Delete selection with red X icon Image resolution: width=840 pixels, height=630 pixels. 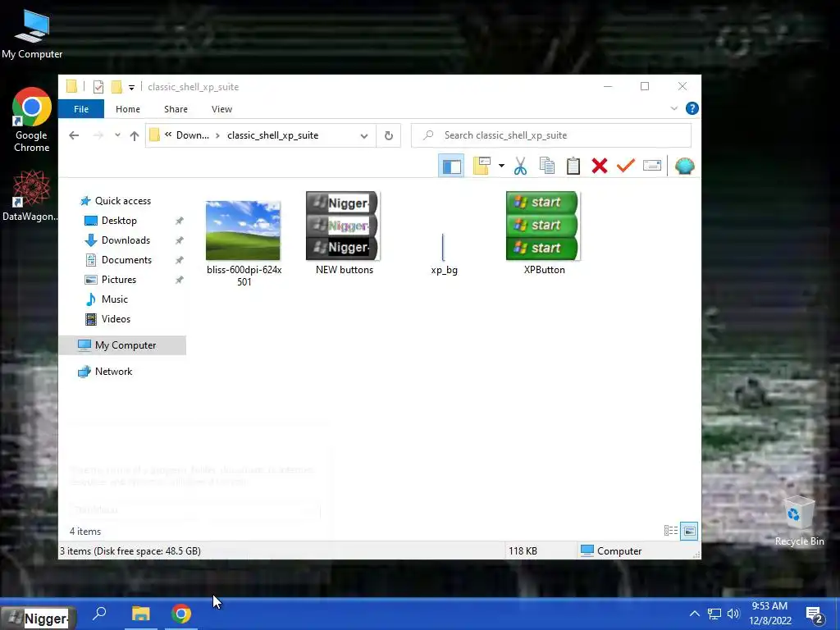point(600,166)
